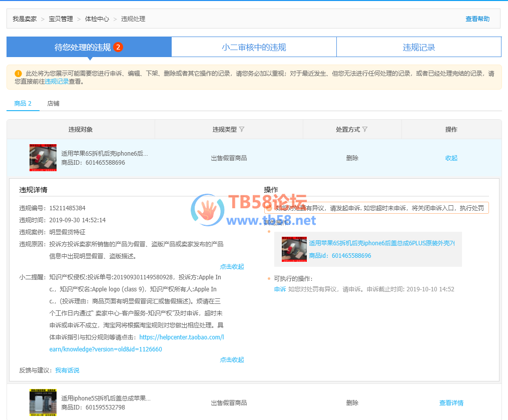Click the 申诉 appeal link
508x420 pixels.
pyautogui.click(x=280, y=289)
